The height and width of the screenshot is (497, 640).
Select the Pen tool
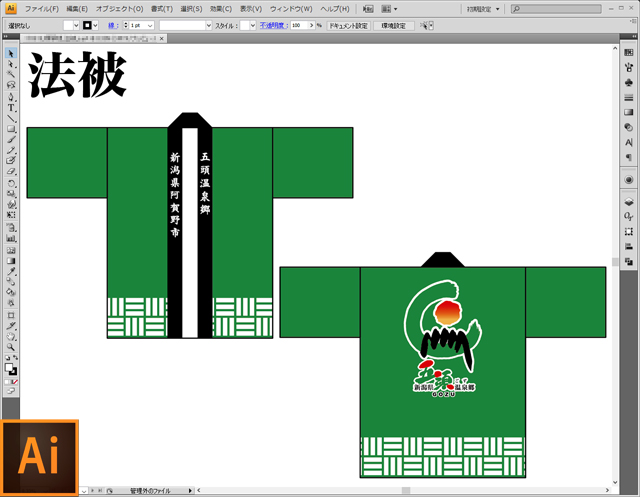coord(11,97)
